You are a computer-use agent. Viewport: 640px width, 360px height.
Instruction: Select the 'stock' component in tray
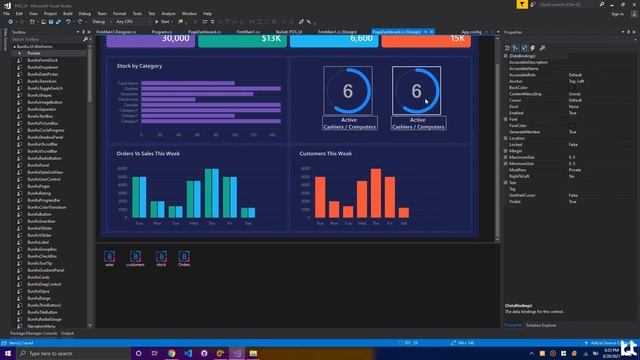(x=161, y=259)
